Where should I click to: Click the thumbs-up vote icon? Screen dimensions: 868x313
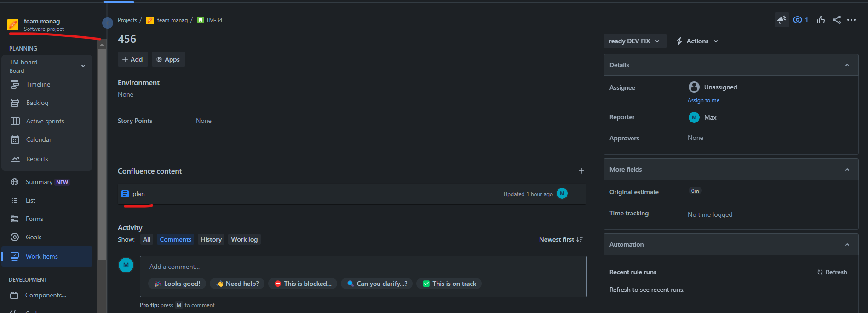coord(821,20)
